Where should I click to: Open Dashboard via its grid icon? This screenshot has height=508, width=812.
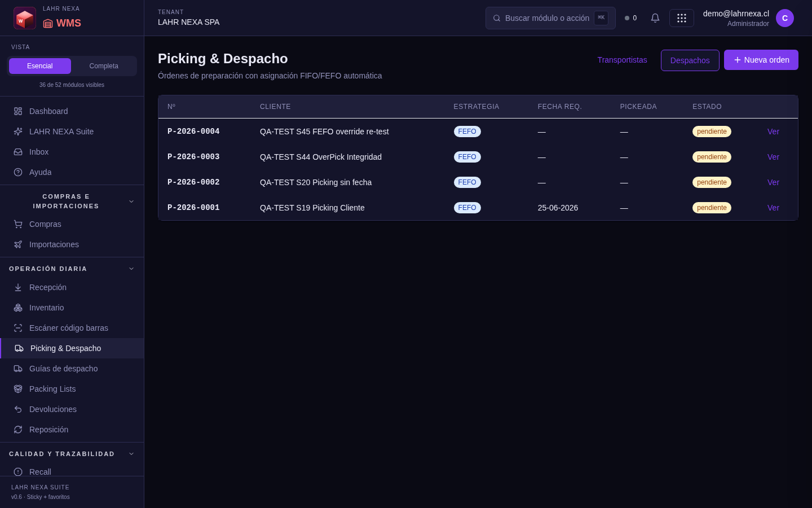18,111
